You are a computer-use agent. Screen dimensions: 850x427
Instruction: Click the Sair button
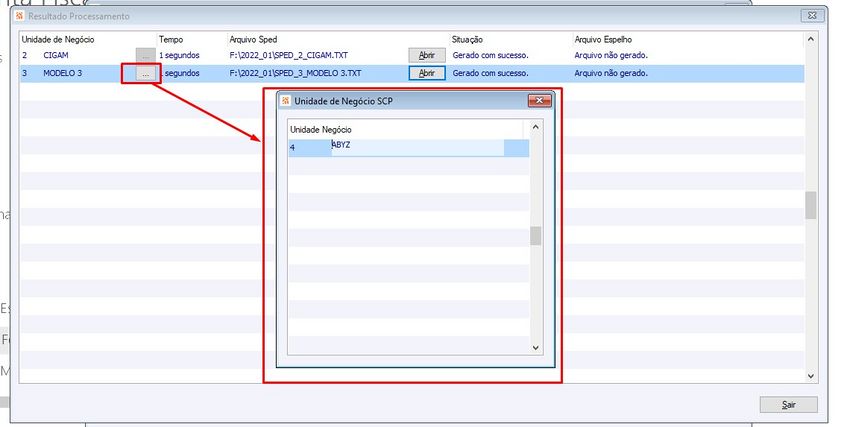point(788,405)
